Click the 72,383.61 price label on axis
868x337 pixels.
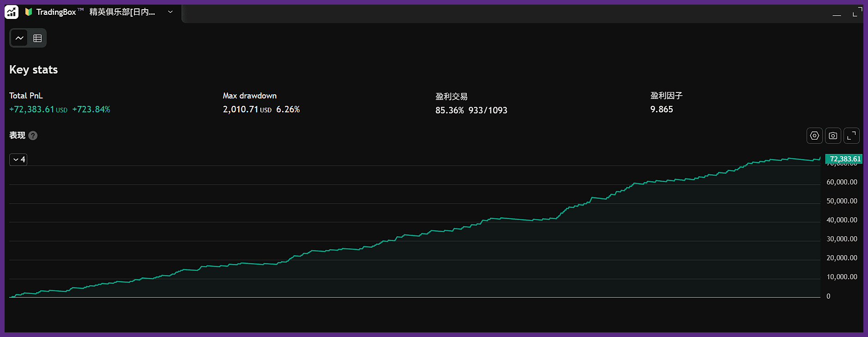click(x=844, y=159)
